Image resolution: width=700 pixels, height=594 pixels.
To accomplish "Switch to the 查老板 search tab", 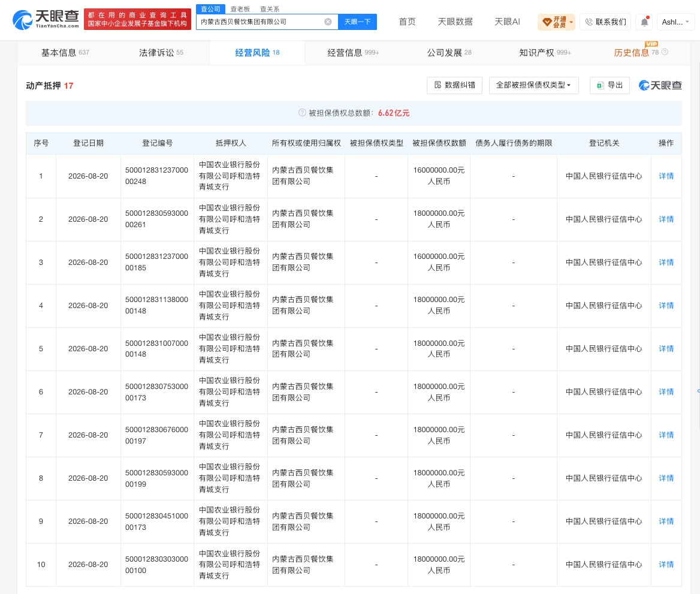I will [240, 9].
